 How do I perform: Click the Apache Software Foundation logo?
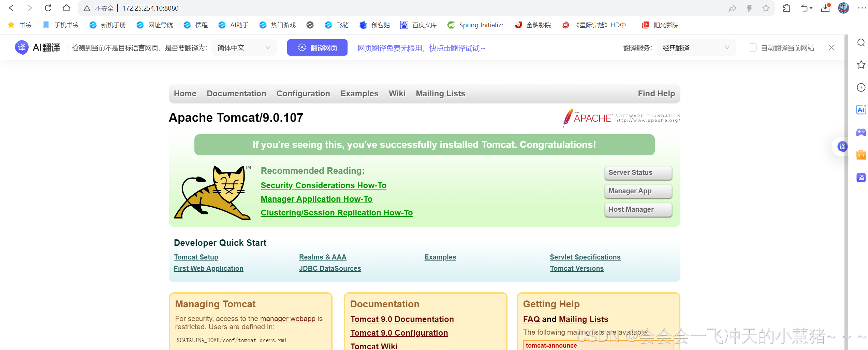click(x=621, y=118)
